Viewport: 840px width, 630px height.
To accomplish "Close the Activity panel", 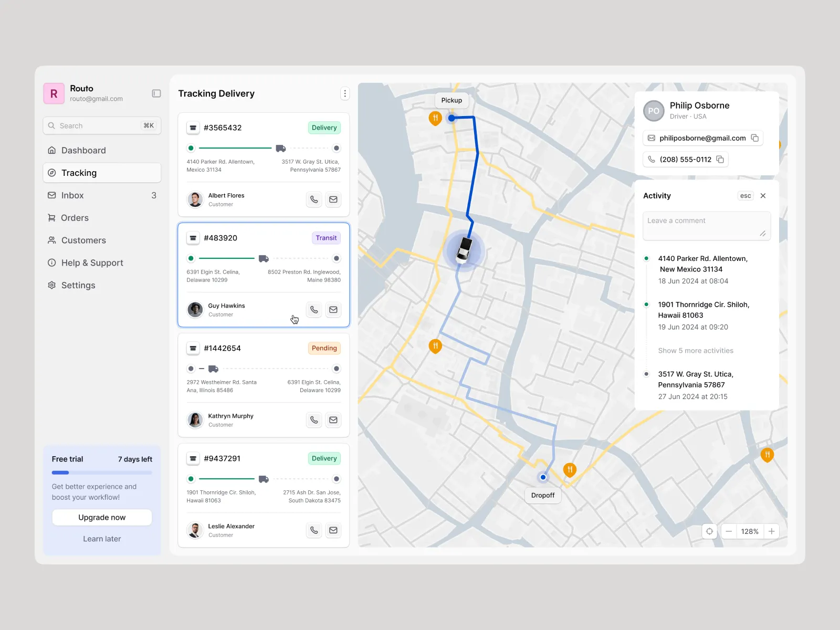I will pyautogui.click(x=763, y=195).
